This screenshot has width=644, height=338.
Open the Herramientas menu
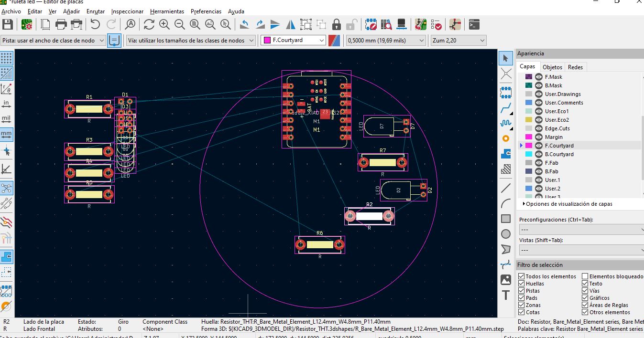[167, 11]
